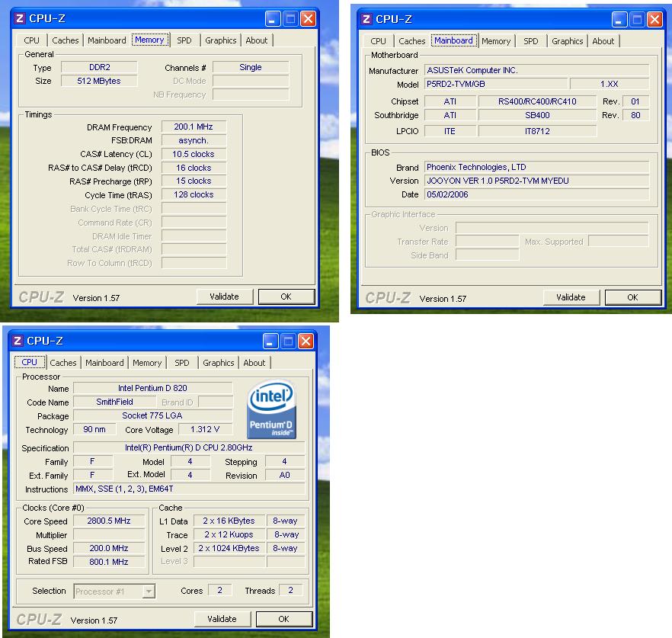This screenshot has height=638, width=672.
Task: Open Graphics tab in Mainboard window
Action: 567,41
